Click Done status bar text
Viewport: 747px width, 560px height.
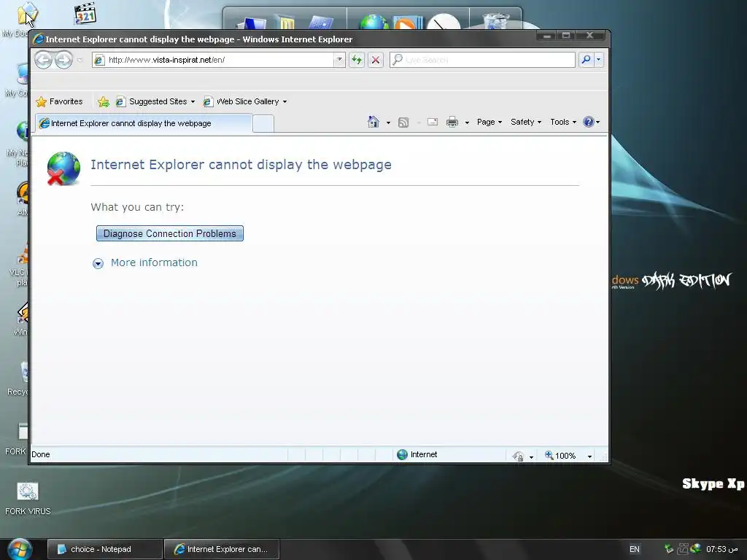click(x=41, y=454)
